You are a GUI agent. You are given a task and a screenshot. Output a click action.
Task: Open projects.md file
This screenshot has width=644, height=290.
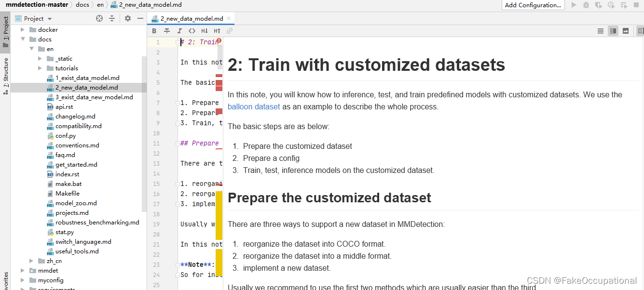coord(72,212)
